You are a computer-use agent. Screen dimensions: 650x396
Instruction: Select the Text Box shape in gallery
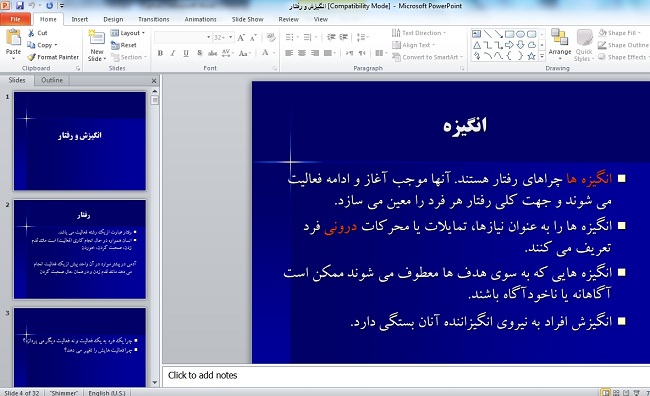click(x=477, y=34)
